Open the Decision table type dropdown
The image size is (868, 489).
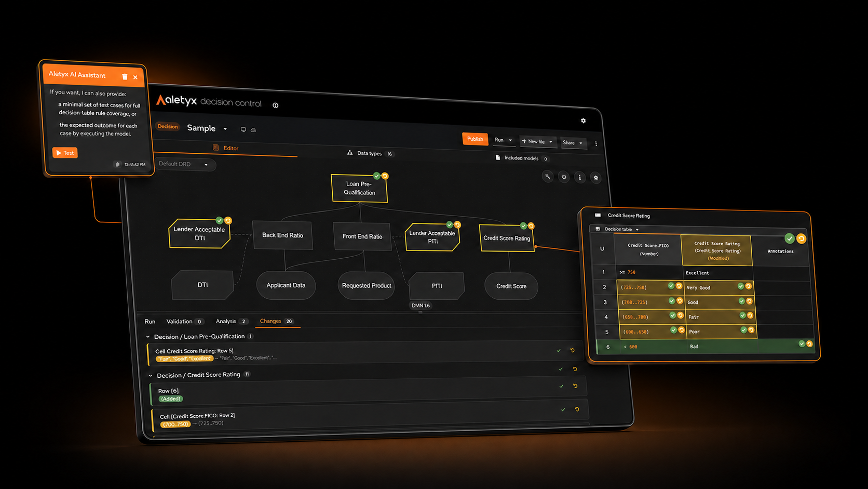pyautogui.click(x=618, y=229)
